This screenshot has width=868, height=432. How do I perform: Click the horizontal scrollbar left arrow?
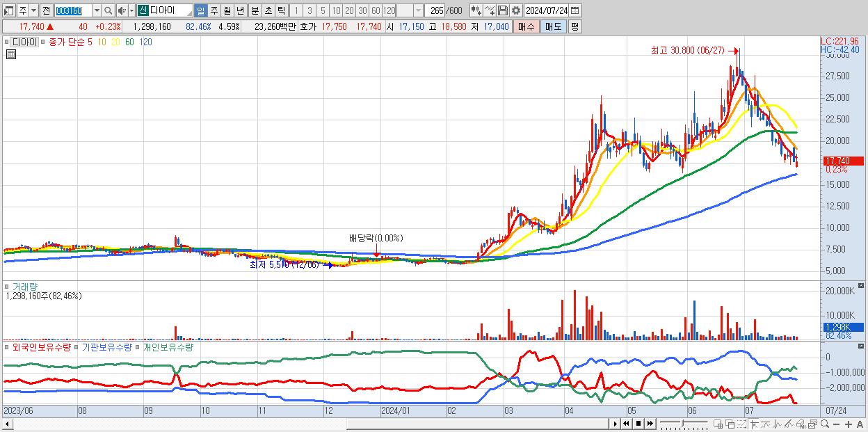pyautogui.click(x=7, y=424)
